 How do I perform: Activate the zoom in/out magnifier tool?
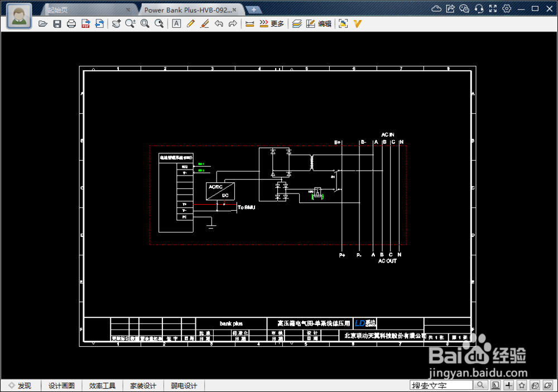click(x=130, y=24)
